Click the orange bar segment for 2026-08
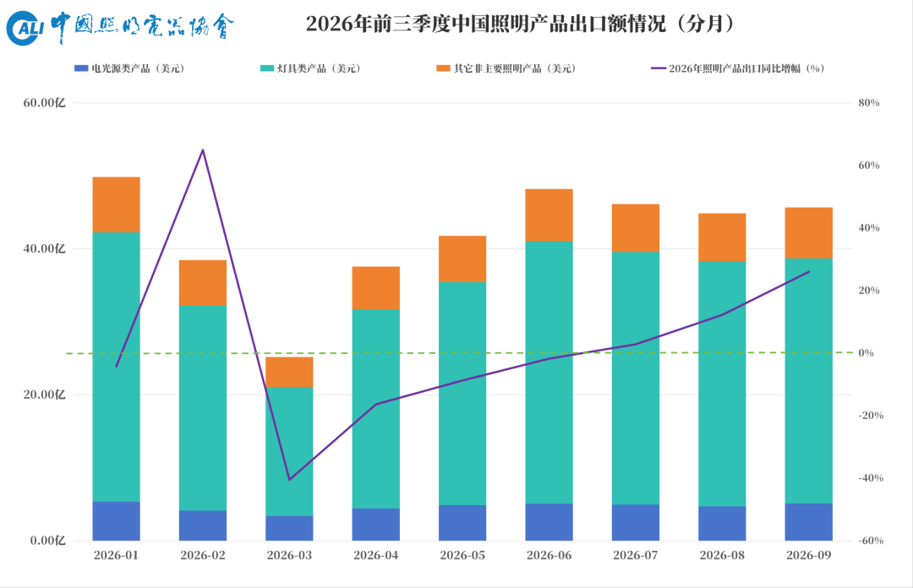 pyautogui.click(x=722, y=237)
